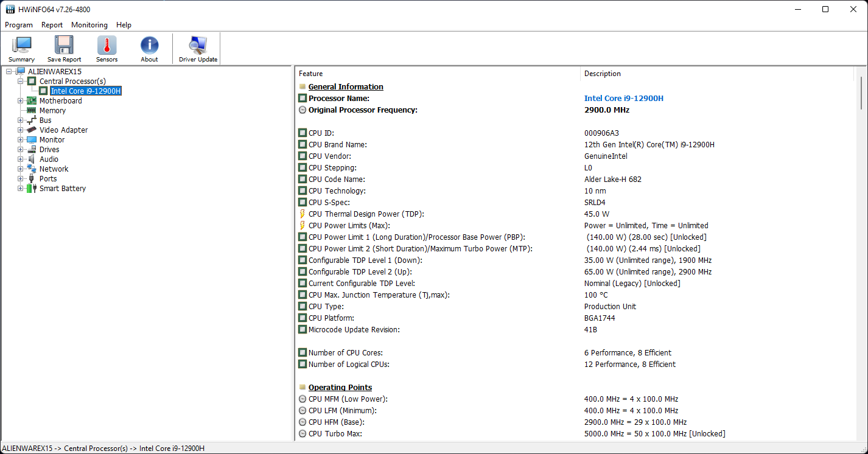Select the Video Adapter tree icon
Image resolution: width=868 pixels, height=454 pixels.
(32, 130)
